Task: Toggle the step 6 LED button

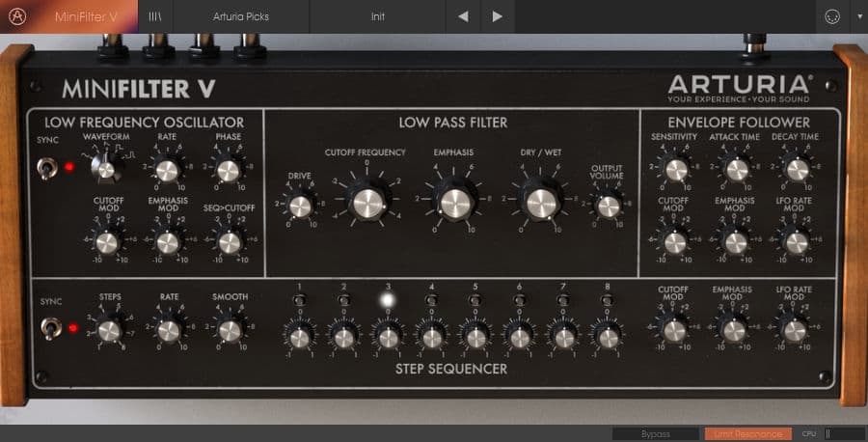Action: pyautogui.click(x=519, y=300)
